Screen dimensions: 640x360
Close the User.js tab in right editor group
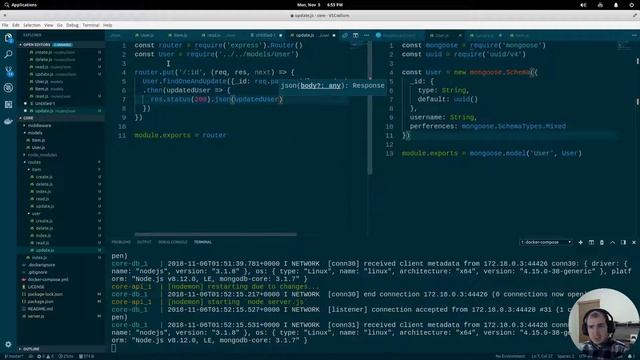[460, 36]
